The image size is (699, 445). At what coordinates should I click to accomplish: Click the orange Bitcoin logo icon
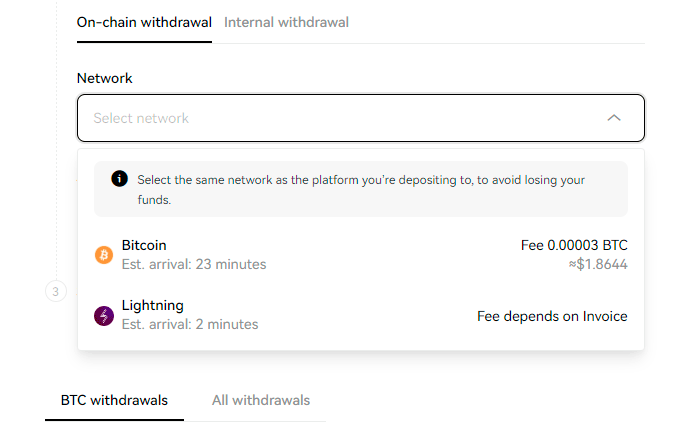coord(104,255)
